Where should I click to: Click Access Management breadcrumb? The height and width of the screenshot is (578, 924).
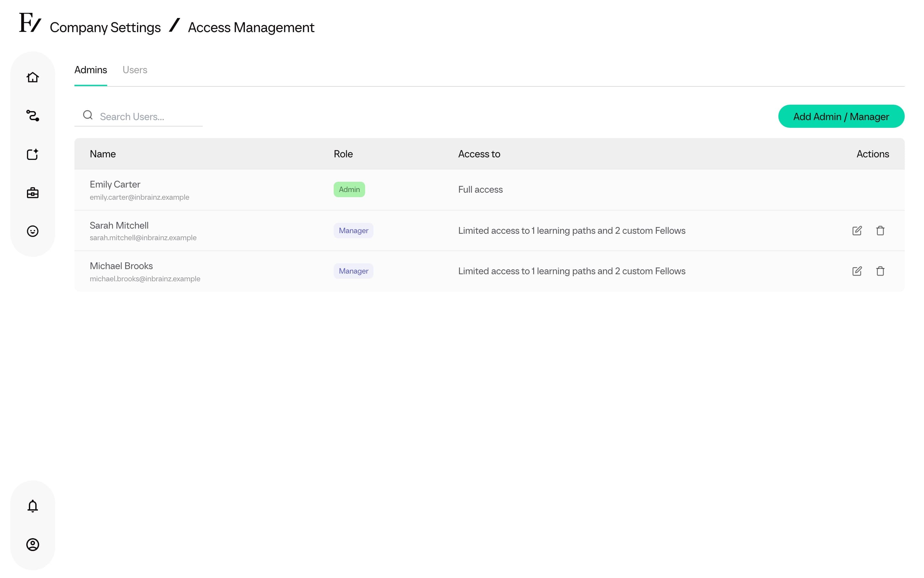(251, 28)
